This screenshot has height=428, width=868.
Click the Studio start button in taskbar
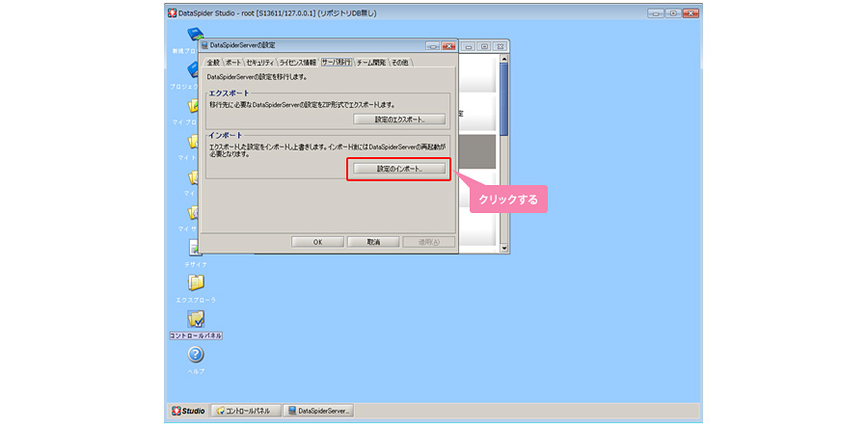point(188,411)
